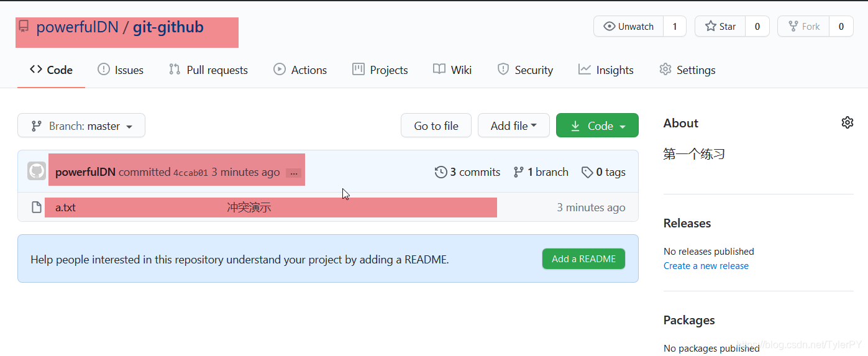Click the committer avatar image
868x356 pixels.
(x=37, y=171)
